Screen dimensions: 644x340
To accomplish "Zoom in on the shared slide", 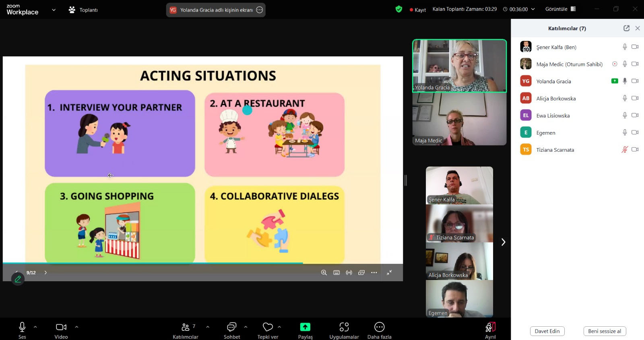I will pos(324,273).
